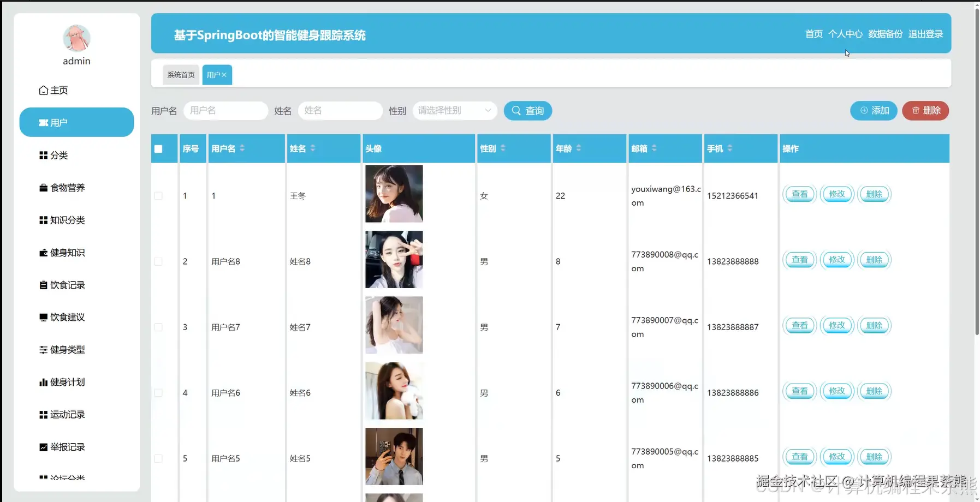Click 删除 in the 王冬 row
The height and width of the screenshot is (502, 980).
tap(874, 194)
